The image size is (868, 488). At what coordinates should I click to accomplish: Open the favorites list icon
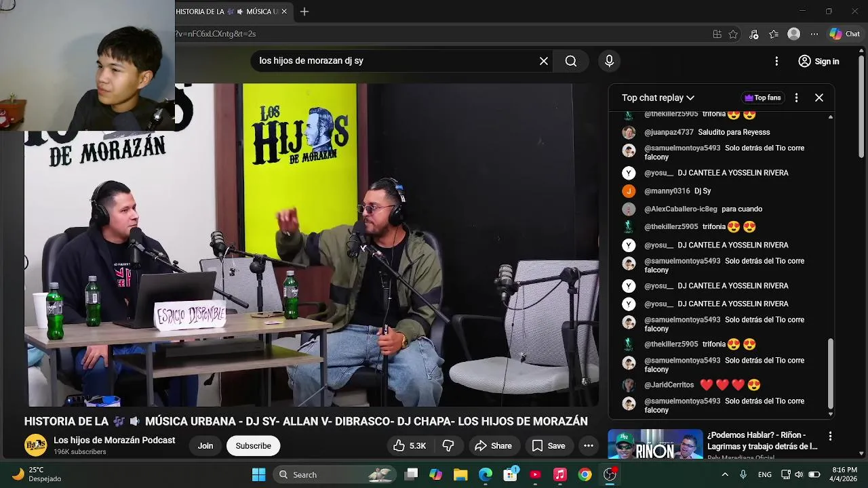coord(774,34)
